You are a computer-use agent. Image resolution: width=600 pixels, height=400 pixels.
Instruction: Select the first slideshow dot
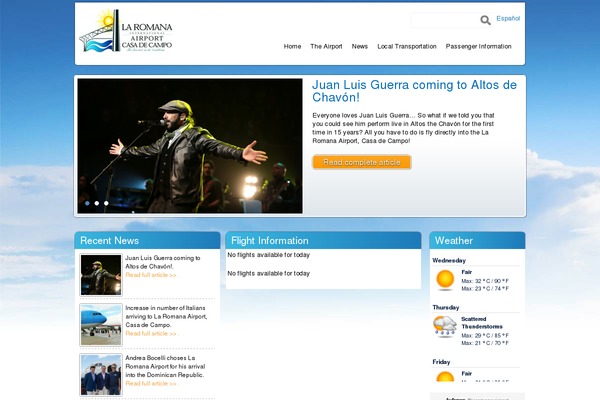tap(87, 203)
